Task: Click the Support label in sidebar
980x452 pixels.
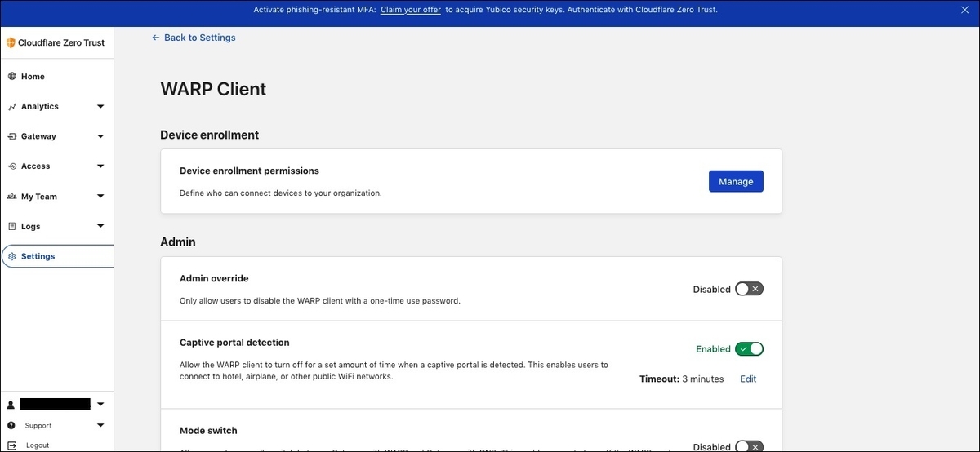Action: [x=38, y=426]
